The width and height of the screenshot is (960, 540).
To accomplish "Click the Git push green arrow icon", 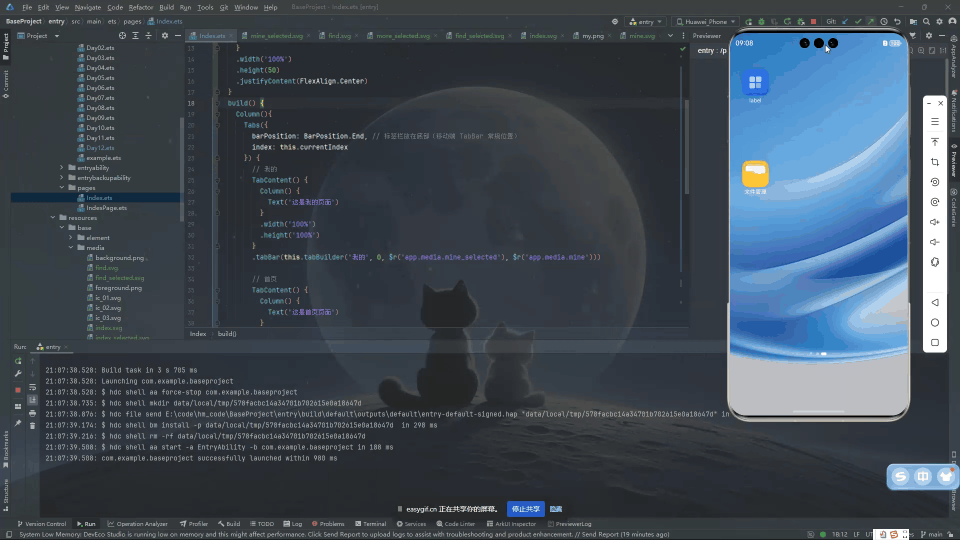I will coord(871,21).
